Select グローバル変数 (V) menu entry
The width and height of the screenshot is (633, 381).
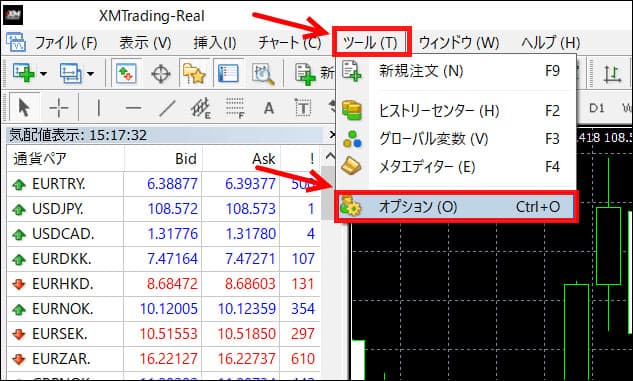pos(456,139)
